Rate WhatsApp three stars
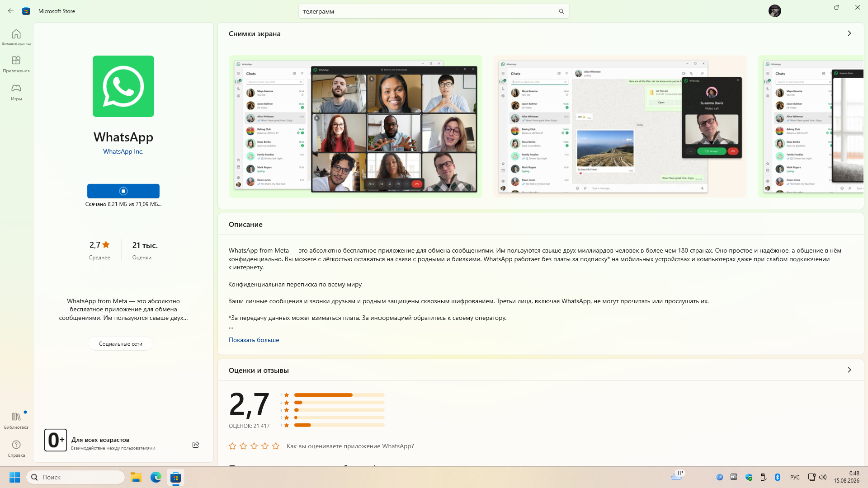Screen dimensions: 868x488 pos(254,446)
